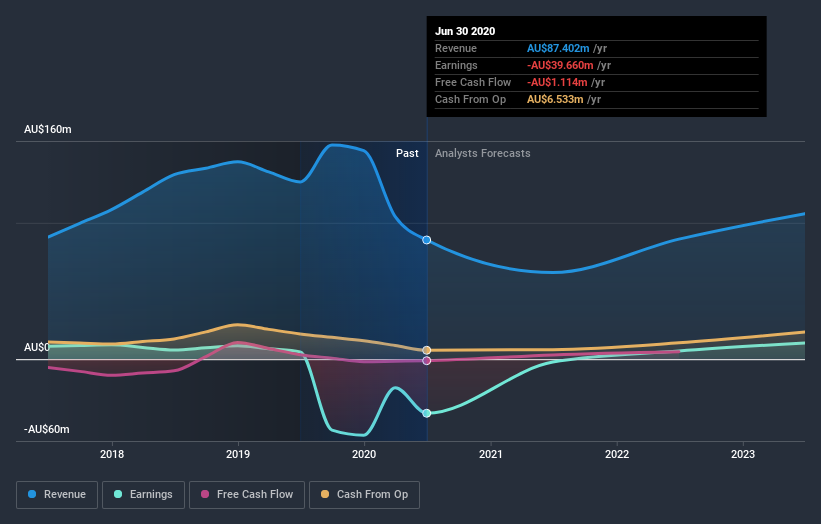Click the -AU$60m y-axis label
Viewport: 821px width, 524px height.
click(47, 429)
